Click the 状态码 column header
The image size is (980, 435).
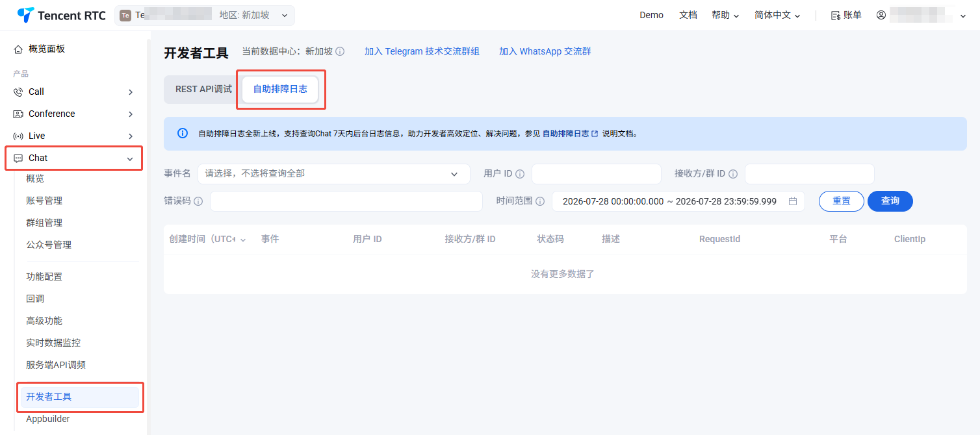point(550,239)
